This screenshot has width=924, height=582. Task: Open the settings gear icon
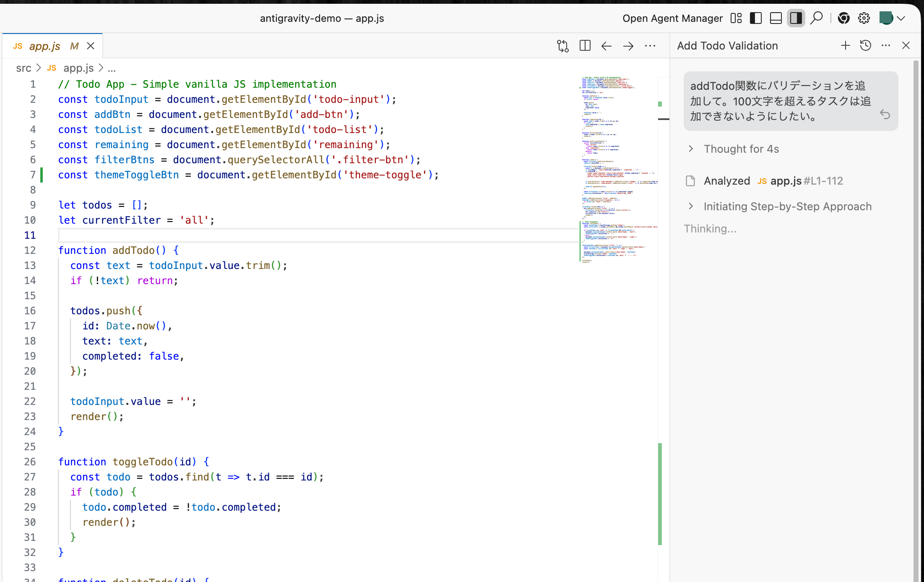coord(864,18)
